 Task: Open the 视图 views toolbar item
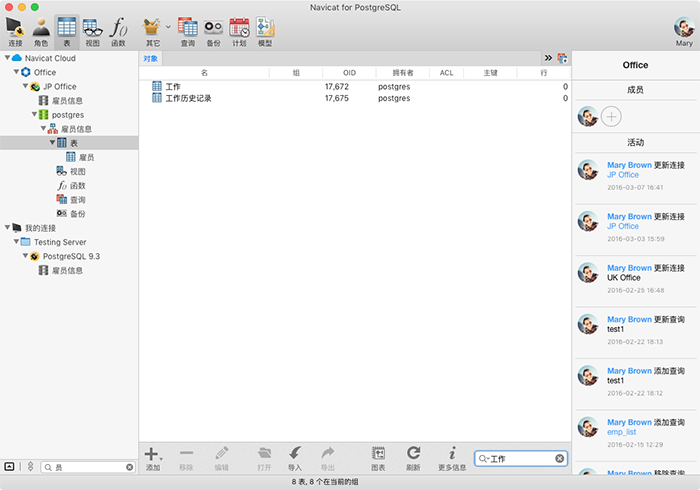[92, 31]
